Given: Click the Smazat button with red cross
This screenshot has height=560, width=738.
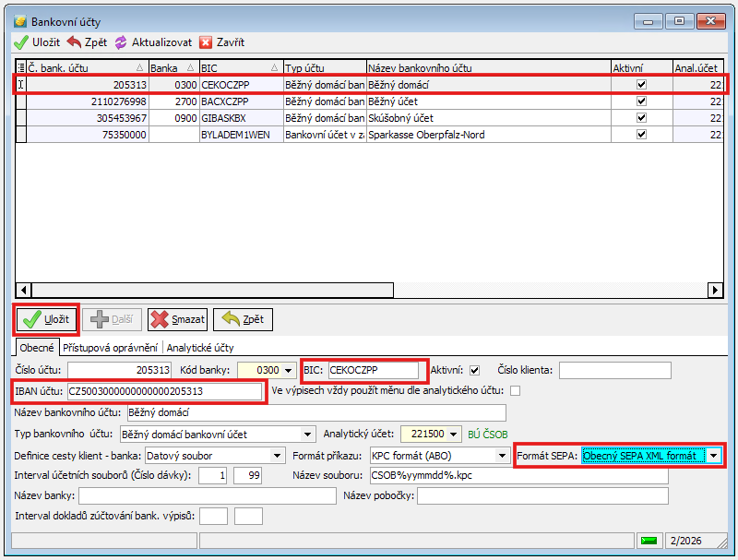Looking at the screenshot, I should (x=177, y=319).
